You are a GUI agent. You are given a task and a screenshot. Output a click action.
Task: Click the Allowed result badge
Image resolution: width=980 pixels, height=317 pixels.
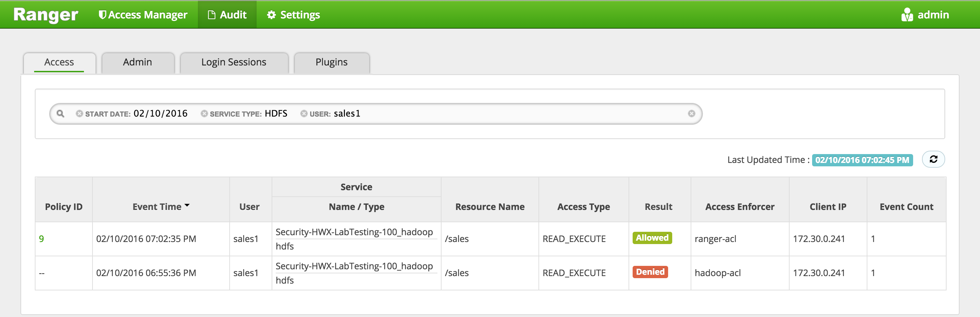652,238
